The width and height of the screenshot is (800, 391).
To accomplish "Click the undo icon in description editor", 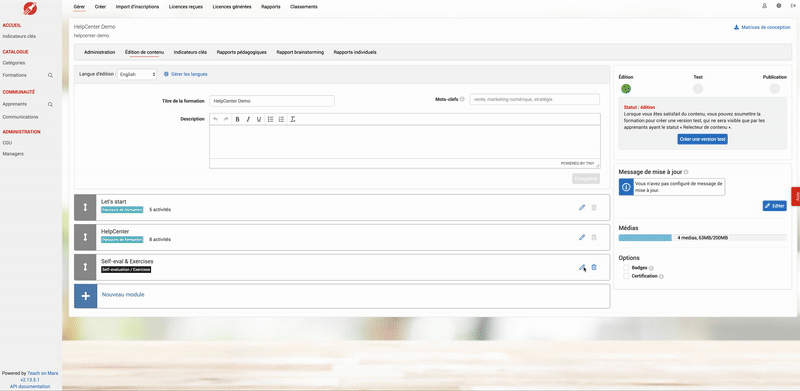I will [x=215, y=119].
